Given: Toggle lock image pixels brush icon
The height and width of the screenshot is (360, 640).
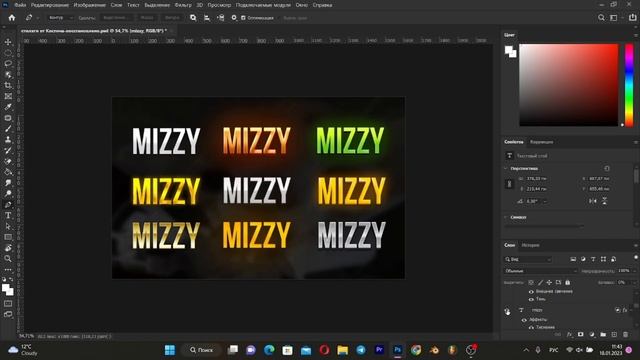Looking at the screenshot, I should pyautogui.click(x=540, y=282).
